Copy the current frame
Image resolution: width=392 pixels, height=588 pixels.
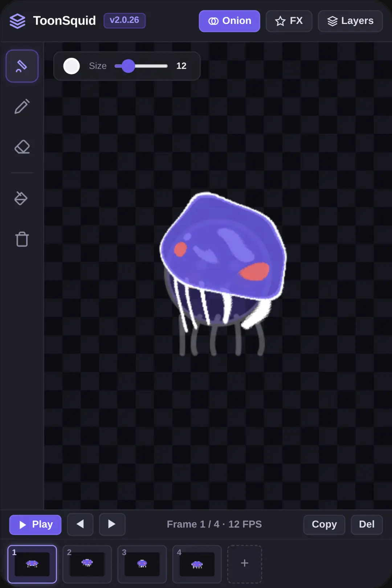tap(324, 524)
